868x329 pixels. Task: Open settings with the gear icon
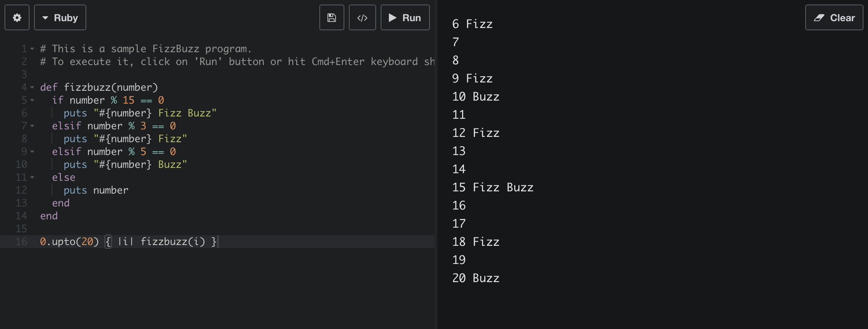point(17,17)
